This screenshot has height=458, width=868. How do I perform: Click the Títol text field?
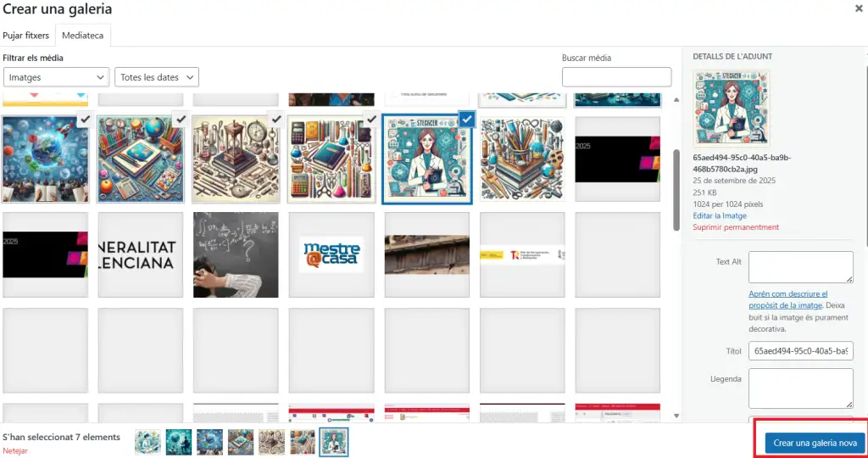pos(800,351)
